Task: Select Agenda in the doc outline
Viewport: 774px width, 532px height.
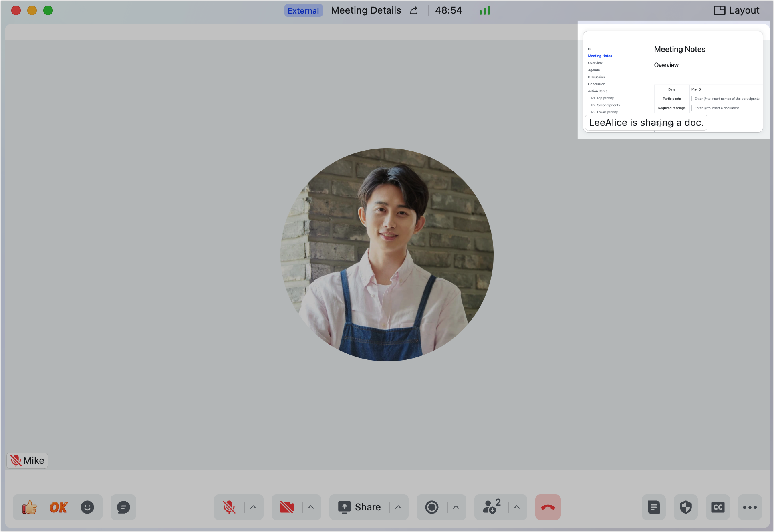Action: [x=594, y=70]
